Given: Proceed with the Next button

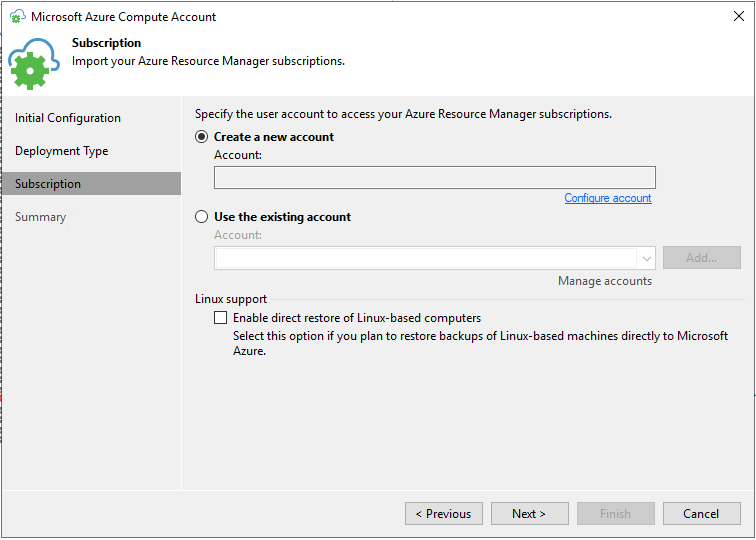Looking at the screenshot, I should [x=529, y=513].
